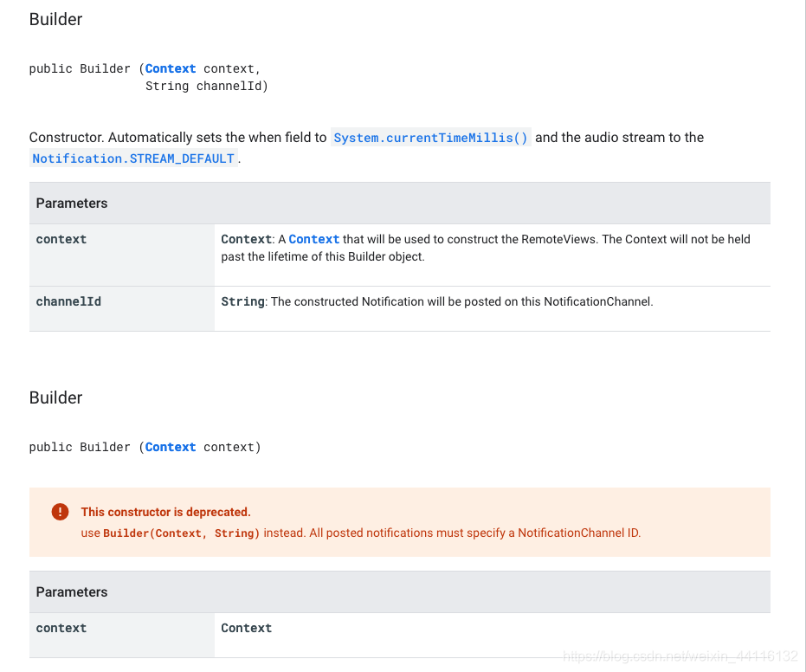
Task: Select the first Parameters table header
Action: pos(72,203)
